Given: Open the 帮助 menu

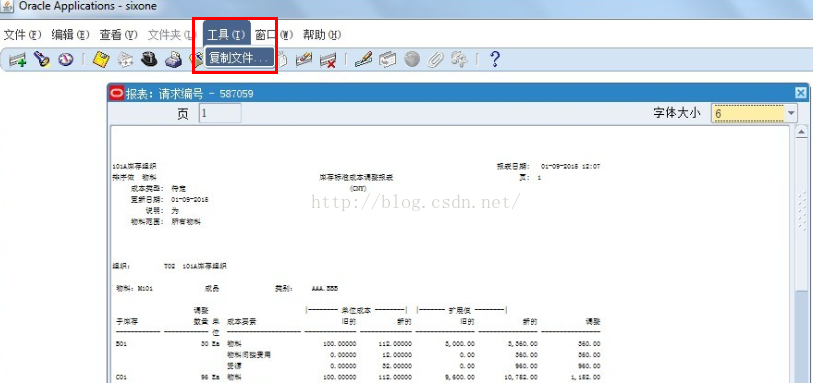Looking at the screenshot, I should tap(322, 35).
